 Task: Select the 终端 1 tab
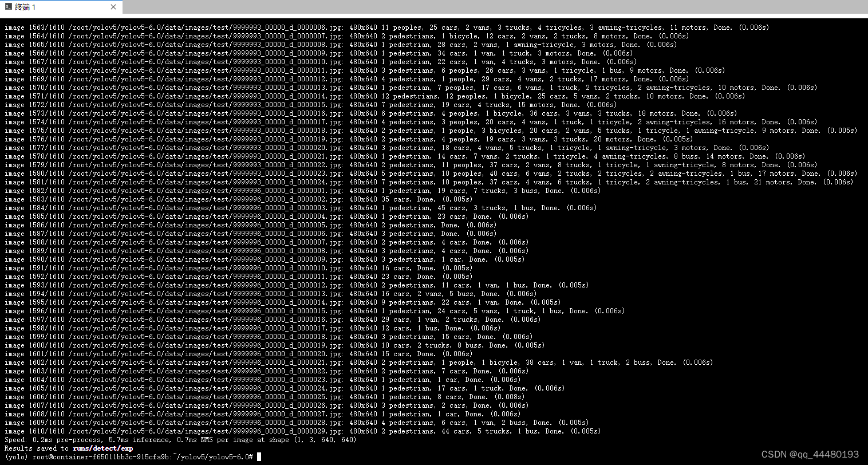[61, 7]
